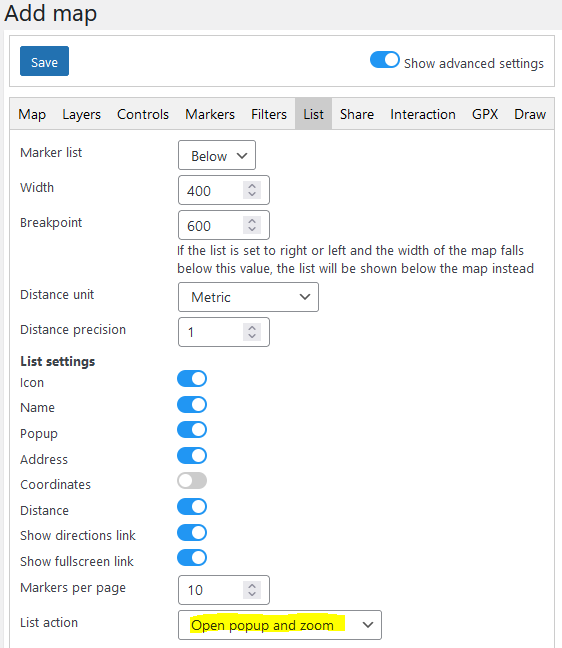562x648 pixels.
Task: Click the Width input field
Action: click(224, 190)
